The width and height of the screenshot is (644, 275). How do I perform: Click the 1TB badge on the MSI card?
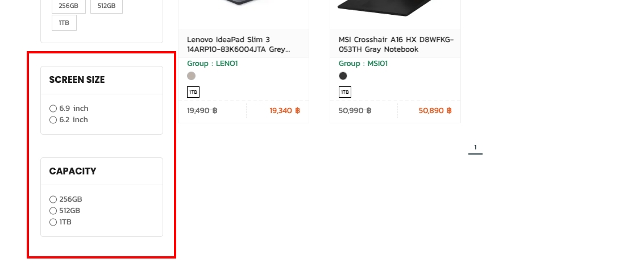click(345, 92)
